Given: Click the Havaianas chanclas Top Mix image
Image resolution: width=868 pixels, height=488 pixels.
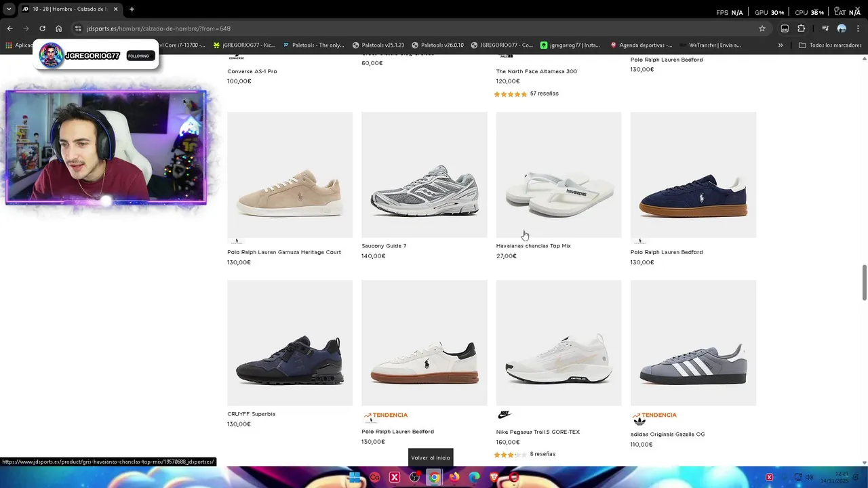Looking at the screenshot, I should (x=559, y=175).
